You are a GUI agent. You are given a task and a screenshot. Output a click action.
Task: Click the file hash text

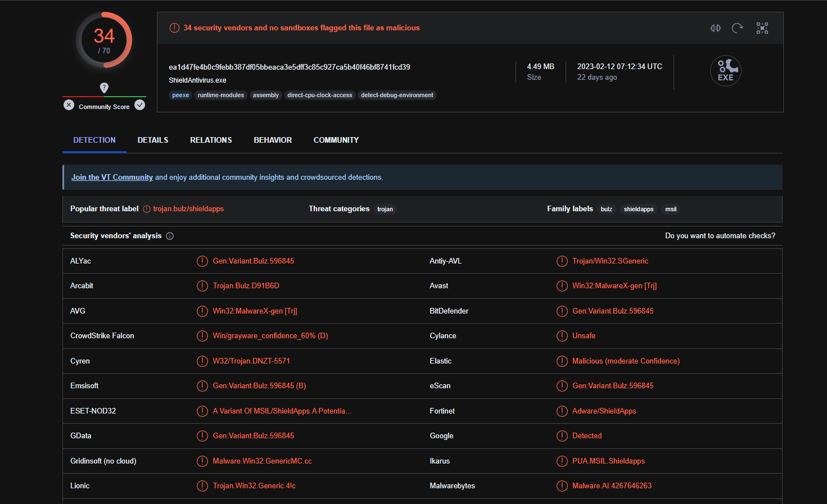pyautogui.click(x=290, y=67)
